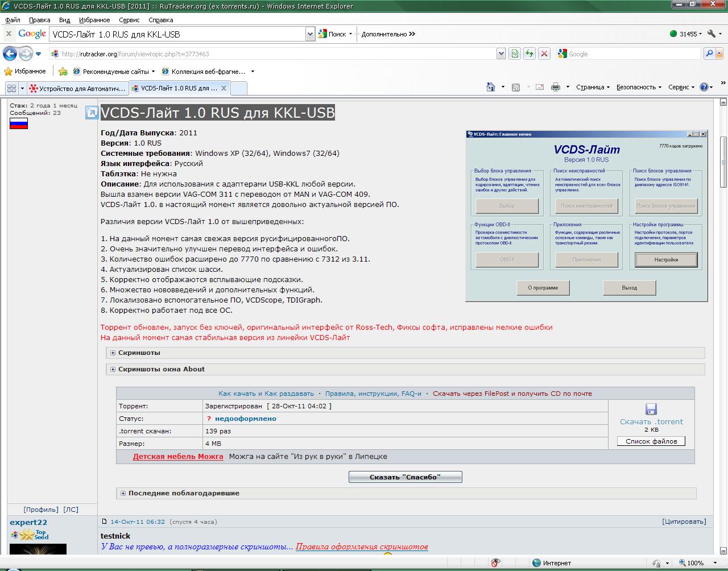Screen dimensions: 728x571
Task: Open Рекомендуемые сайты favorites link
Action: coord(113,72)
